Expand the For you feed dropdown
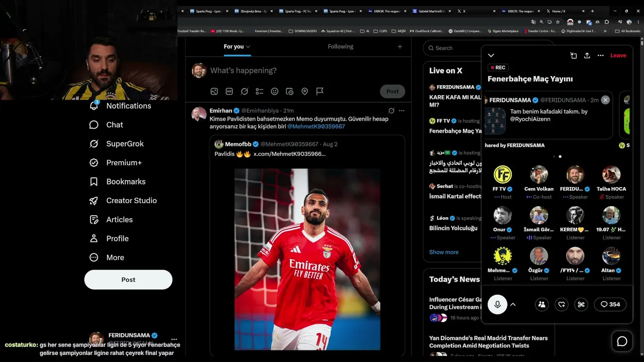 click(x=248, y=47)
